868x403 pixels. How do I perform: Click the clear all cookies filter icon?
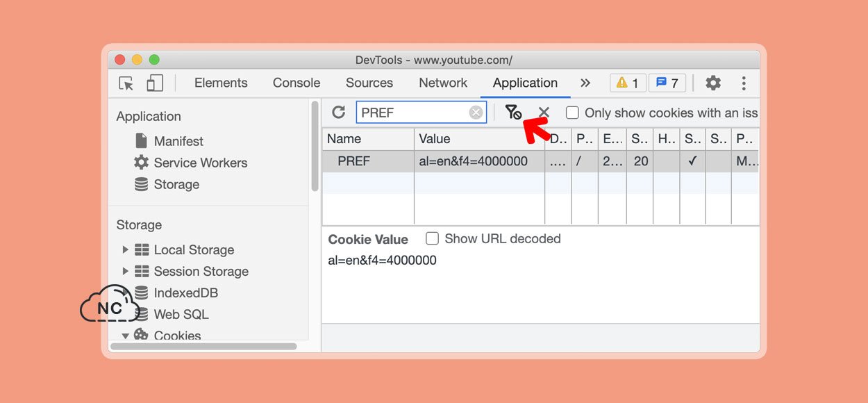(513, 112)
